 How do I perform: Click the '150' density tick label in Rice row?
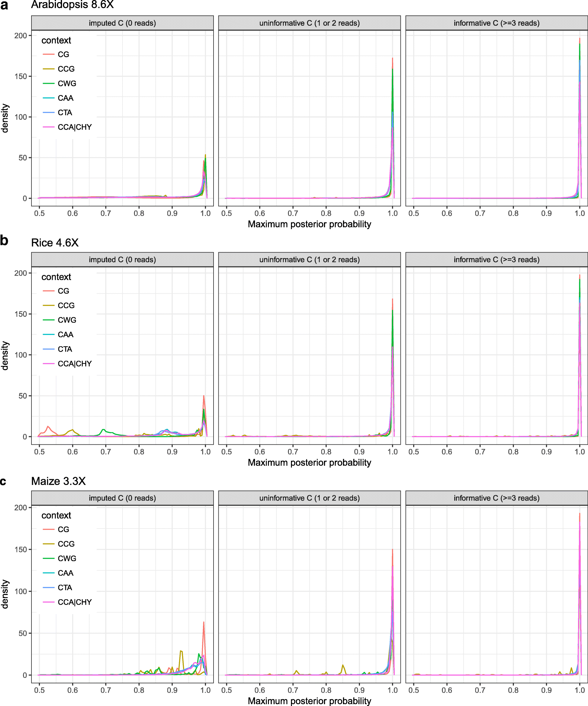click(21, 314)
